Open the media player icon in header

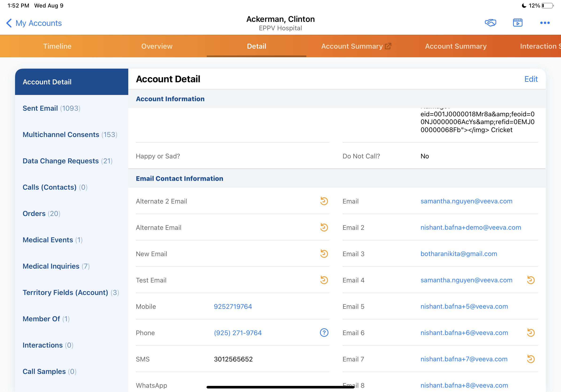click(x=518, y=23)
